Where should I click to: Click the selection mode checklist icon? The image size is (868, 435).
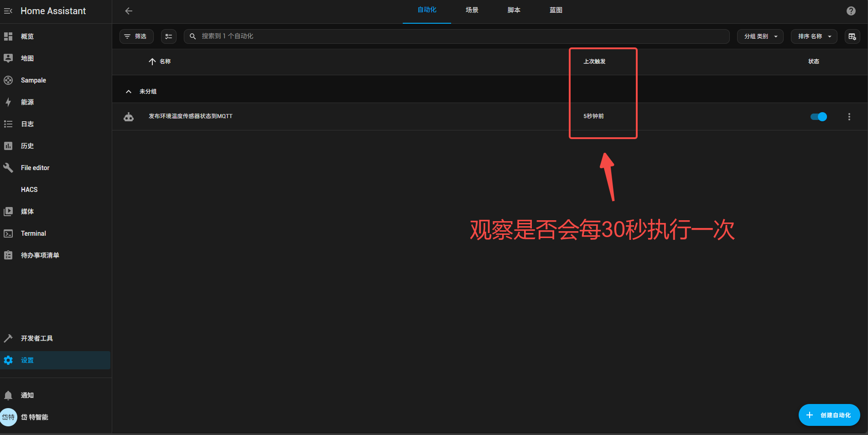tap(169, 36)
